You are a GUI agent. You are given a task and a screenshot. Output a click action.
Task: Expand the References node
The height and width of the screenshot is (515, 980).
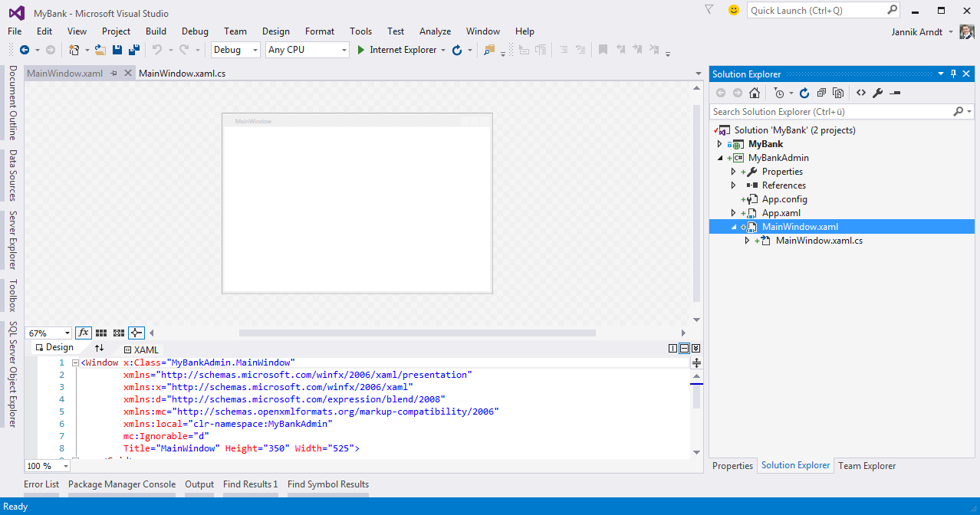[733, 185]
